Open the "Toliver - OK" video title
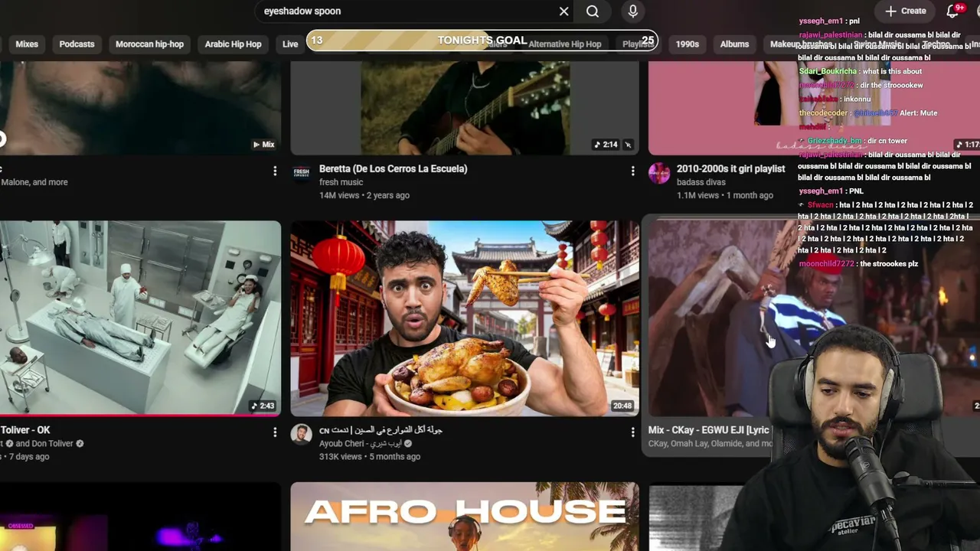Image resolution: width=980 pixels, height=551 pixels. coord(25,430)
